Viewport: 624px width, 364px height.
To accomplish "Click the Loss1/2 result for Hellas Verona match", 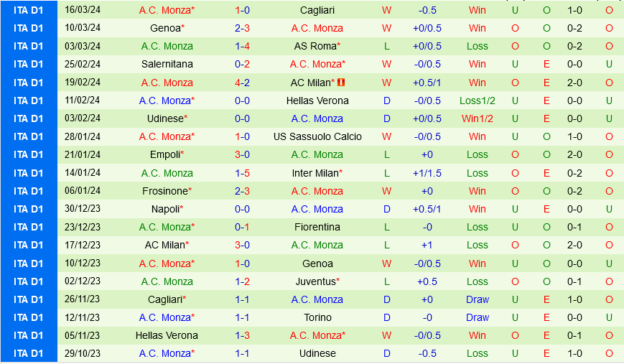I will point(477,101).
